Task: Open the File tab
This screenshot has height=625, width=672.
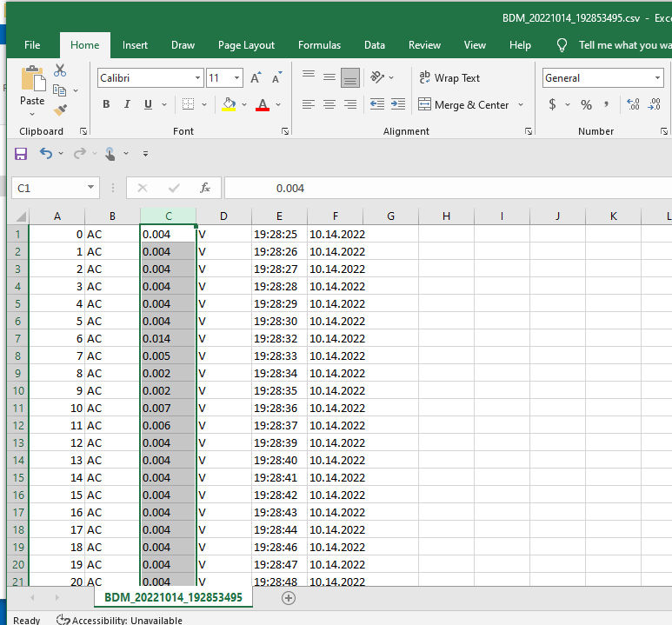Action: [x=32, y=45]
